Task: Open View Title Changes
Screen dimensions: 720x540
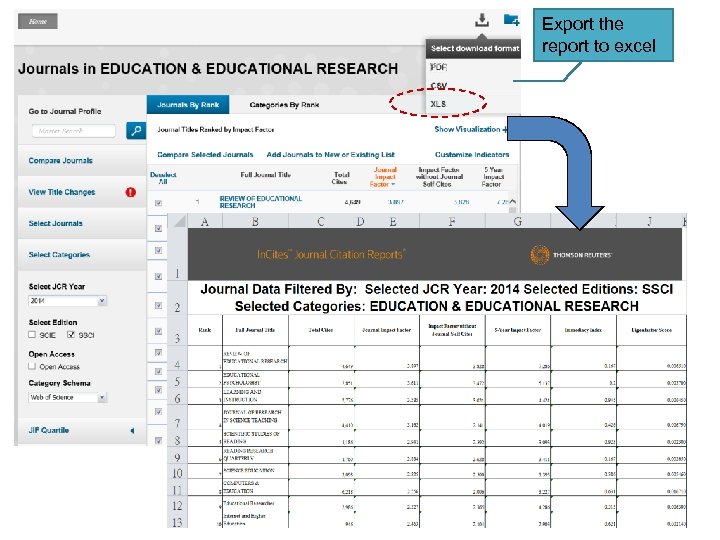Action: [62, 192]
